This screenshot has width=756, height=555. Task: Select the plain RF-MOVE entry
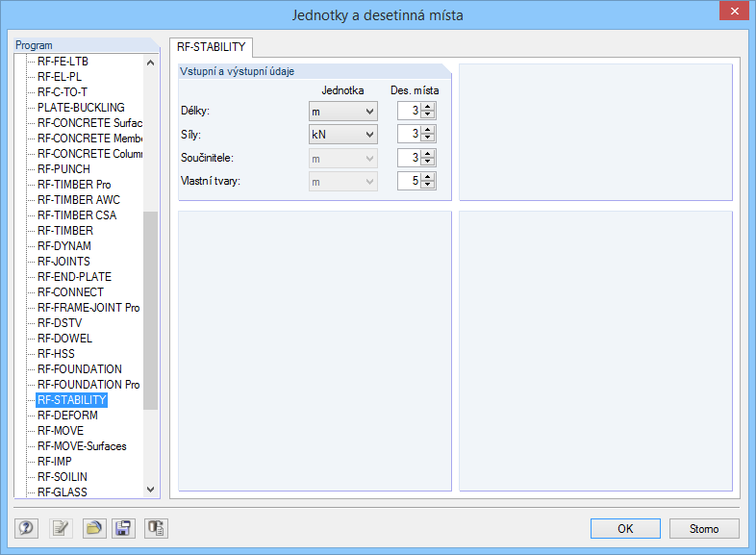[61, 431]
